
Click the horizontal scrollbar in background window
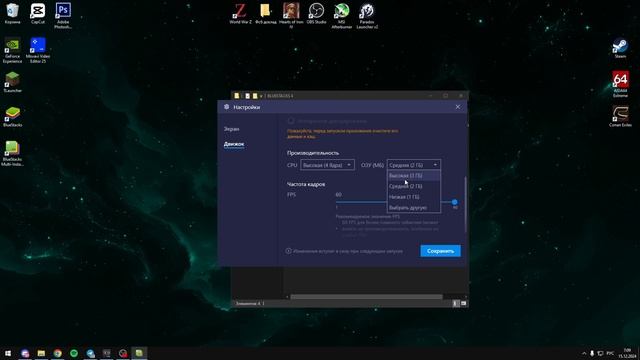click(366, 297)
